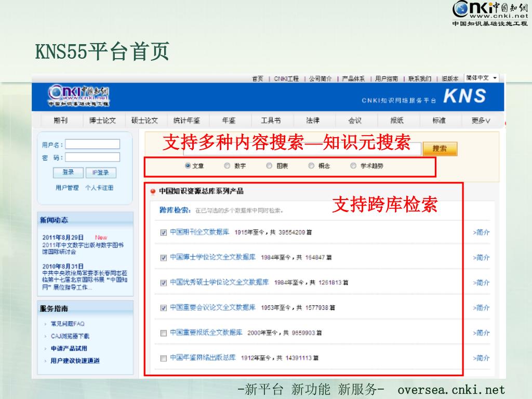Viewport: 532px width, 399px height.
Task: Open the 用户建议快速通道 link
Action: point(75,361)
